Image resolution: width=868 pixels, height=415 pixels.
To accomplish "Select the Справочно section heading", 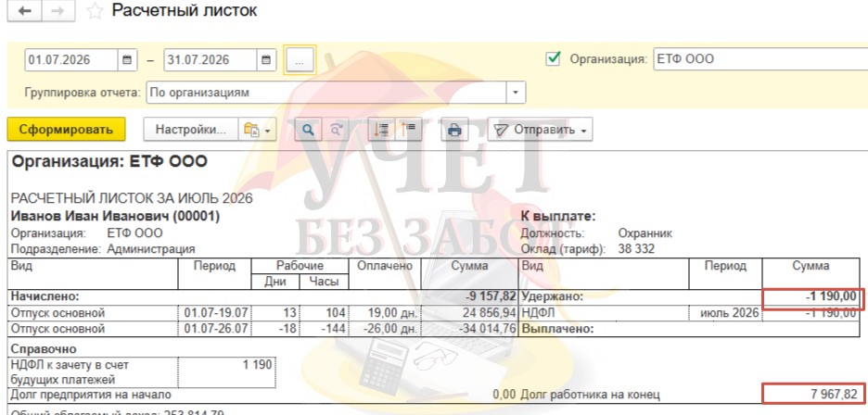I will point(44,349).
